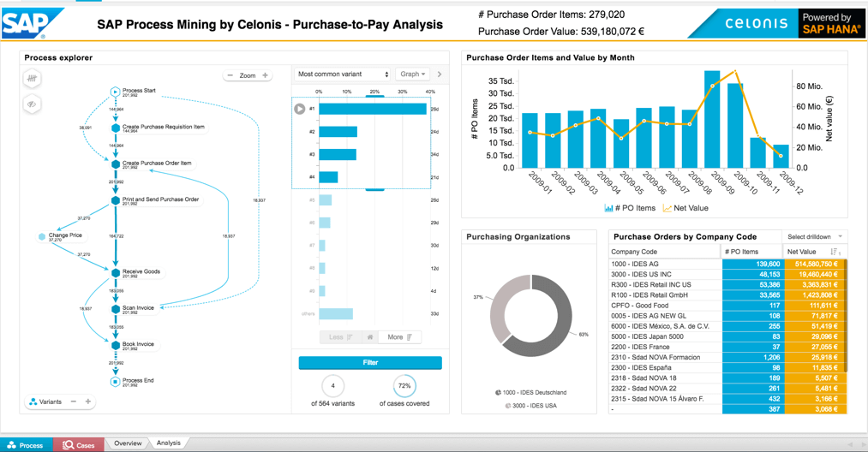Click the 2009-12 bar in monthly chart
The image size is (868, 452).
[x=781, y=157]
